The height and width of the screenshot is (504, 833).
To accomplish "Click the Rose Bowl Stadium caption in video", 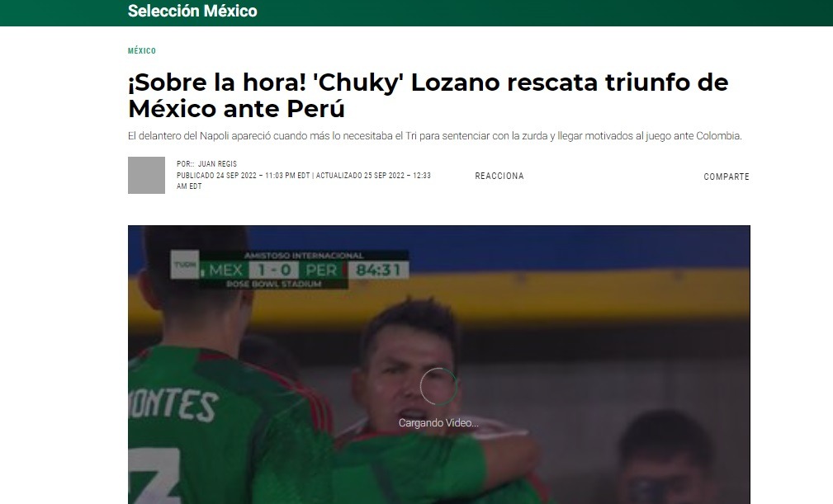I will [273, 284].
